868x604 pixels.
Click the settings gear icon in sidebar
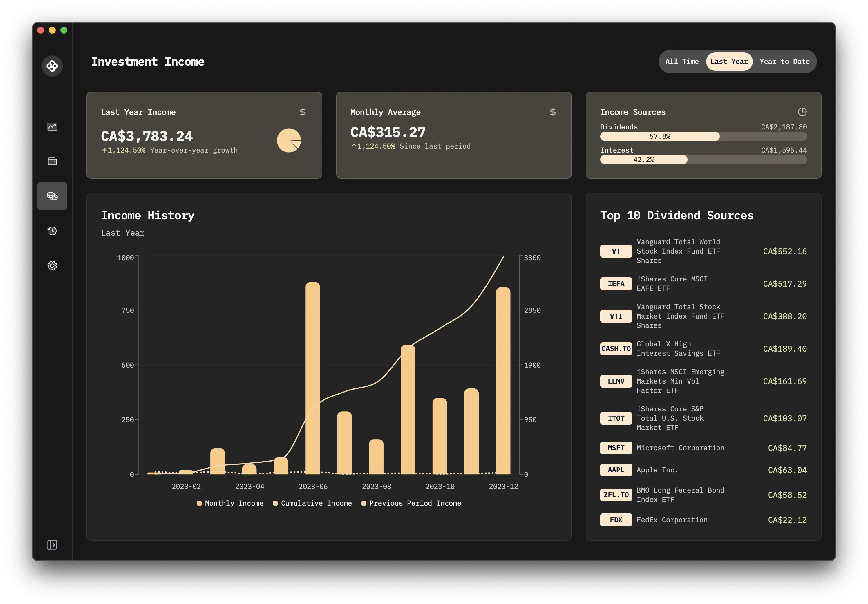point(52,265)
